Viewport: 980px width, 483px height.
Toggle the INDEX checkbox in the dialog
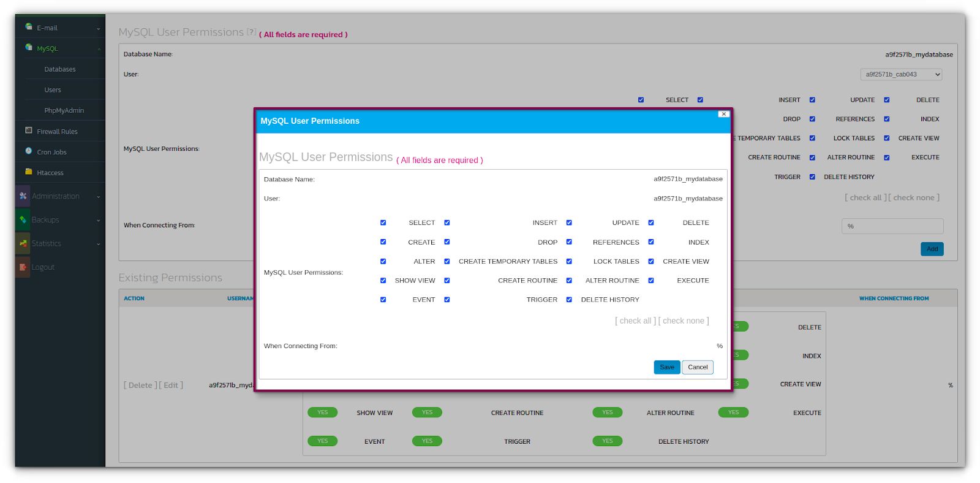651,241
